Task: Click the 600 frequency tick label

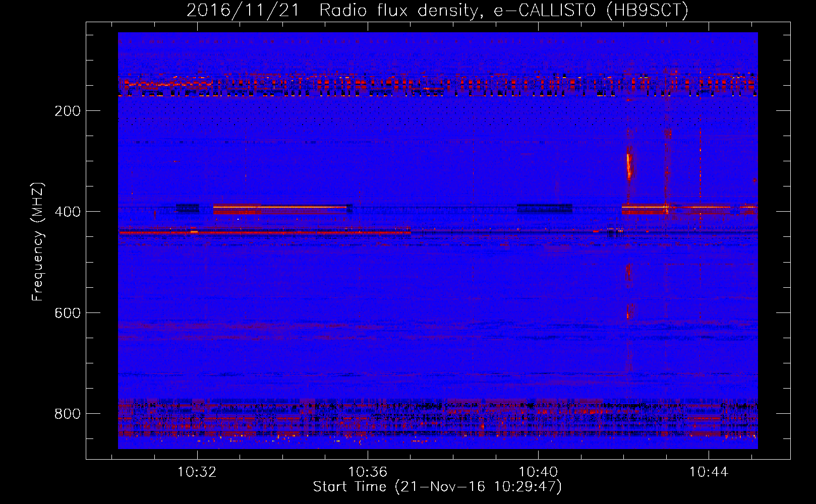Action: click(68, 313)
